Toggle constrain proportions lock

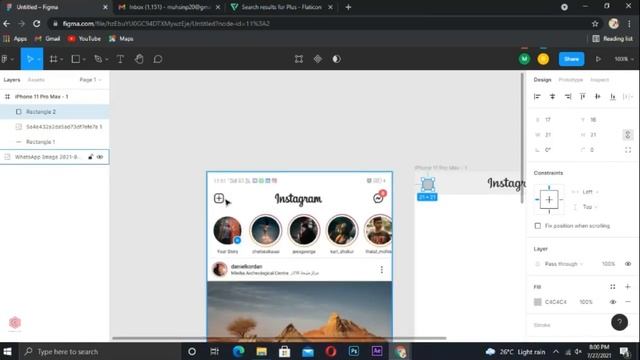point(628,135)
